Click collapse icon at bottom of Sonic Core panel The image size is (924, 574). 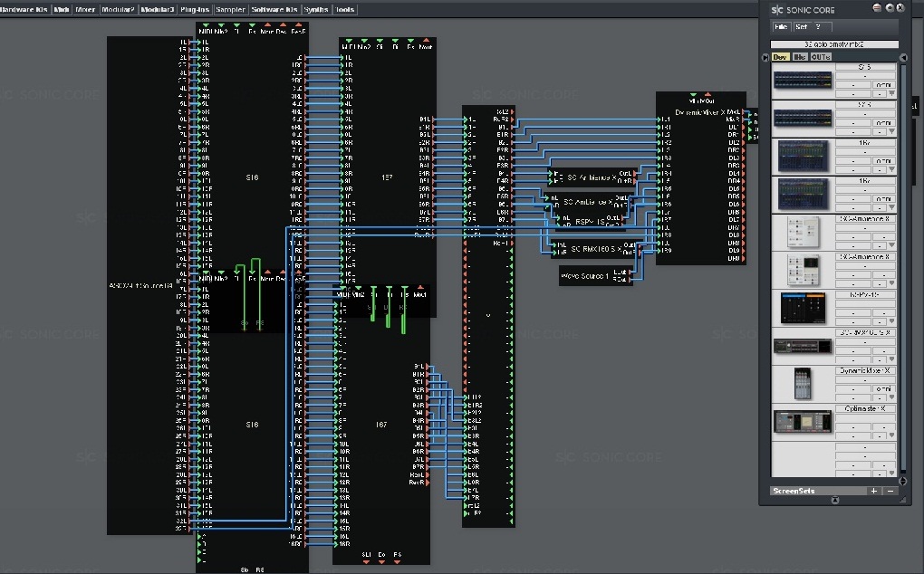(x=834, y=500)
